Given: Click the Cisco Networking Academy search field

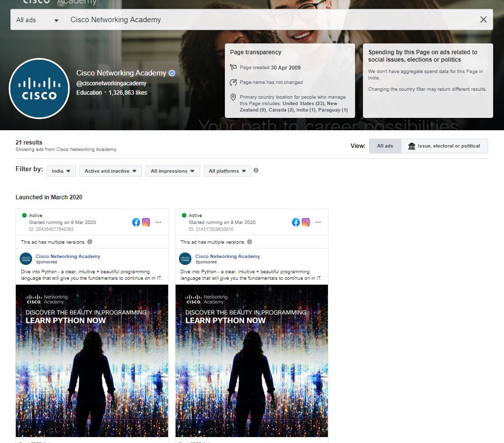Looking at the screenshot, I should (270, 20).
